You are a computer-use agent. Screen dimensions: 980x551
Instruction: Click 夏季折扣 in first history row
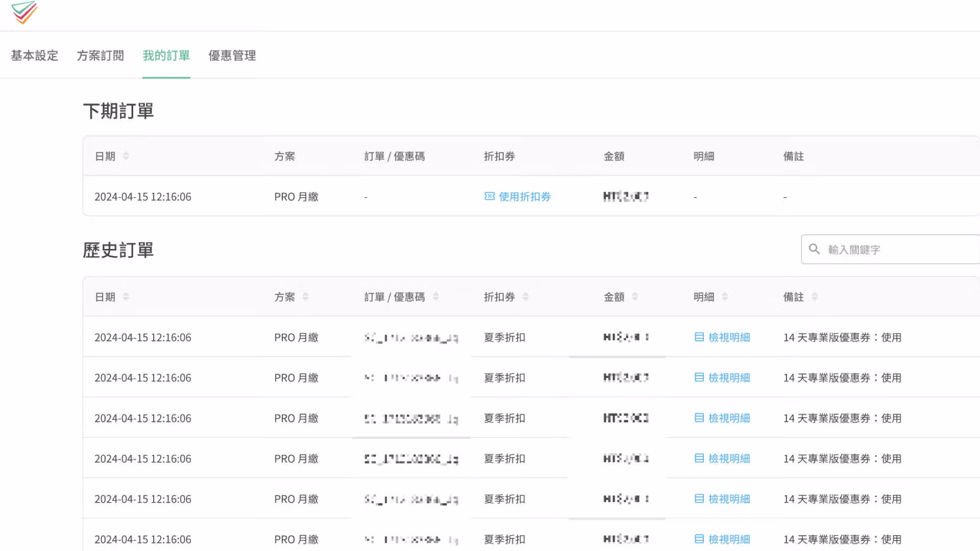[505, 337]
